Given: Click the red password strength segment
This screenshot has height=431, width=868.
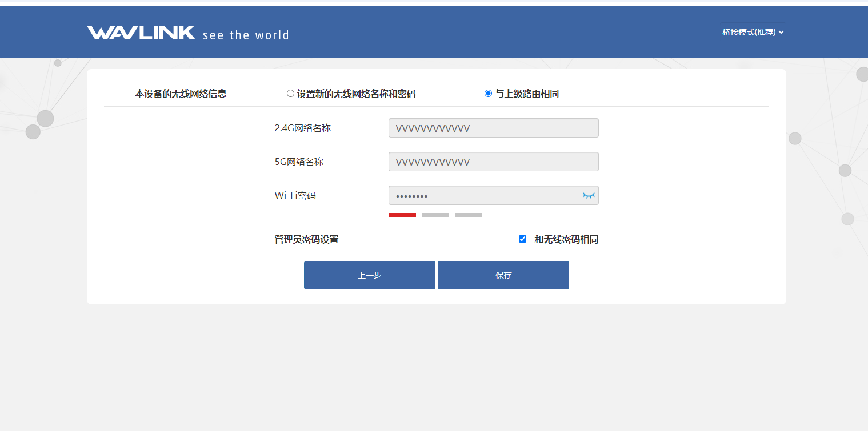Looking at the screenshot, I should (x=402, y=215).
